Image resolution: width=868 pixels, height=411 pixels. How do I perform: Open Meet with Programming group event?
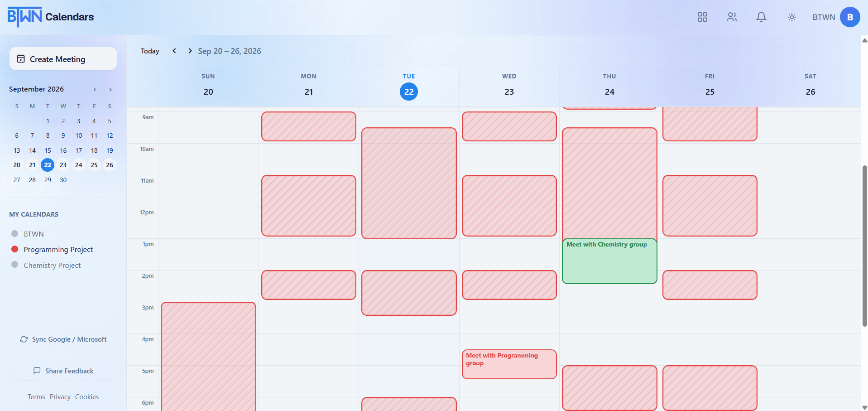click(509, 364)
